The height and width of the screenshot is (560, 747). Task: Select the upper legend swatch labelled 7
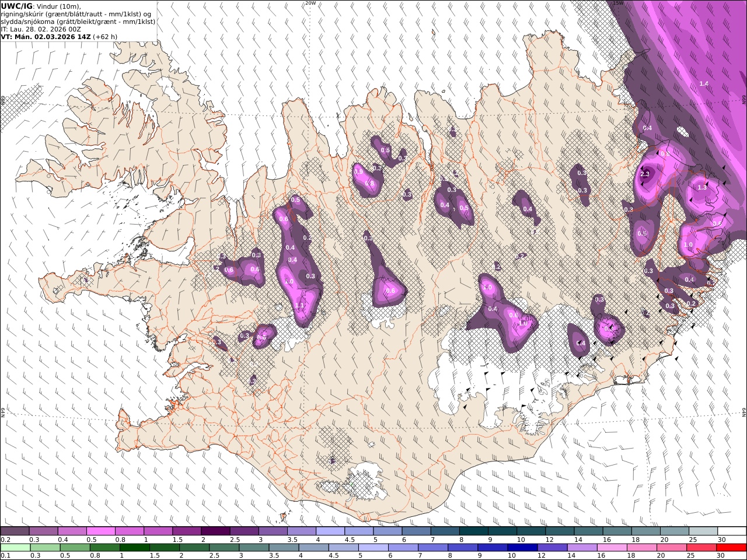pos(445,531)
